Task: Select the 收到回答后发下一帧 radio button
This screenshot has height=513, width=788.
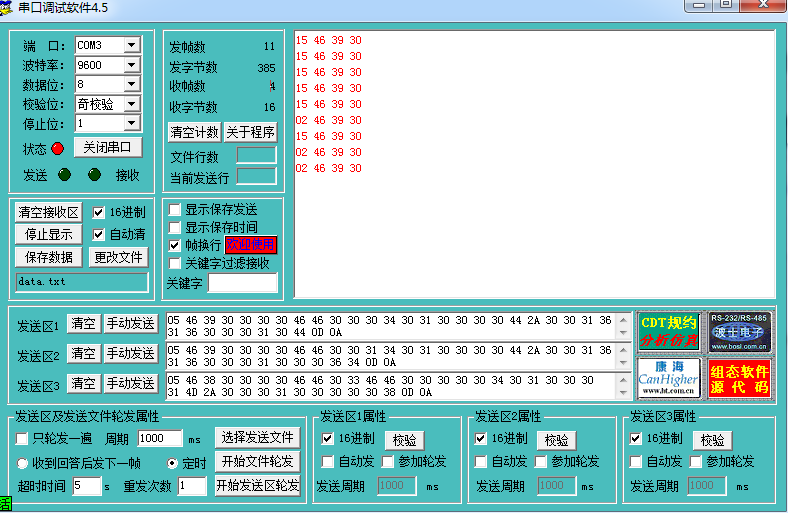Action: pyautogui.click(x=22, y=464)
